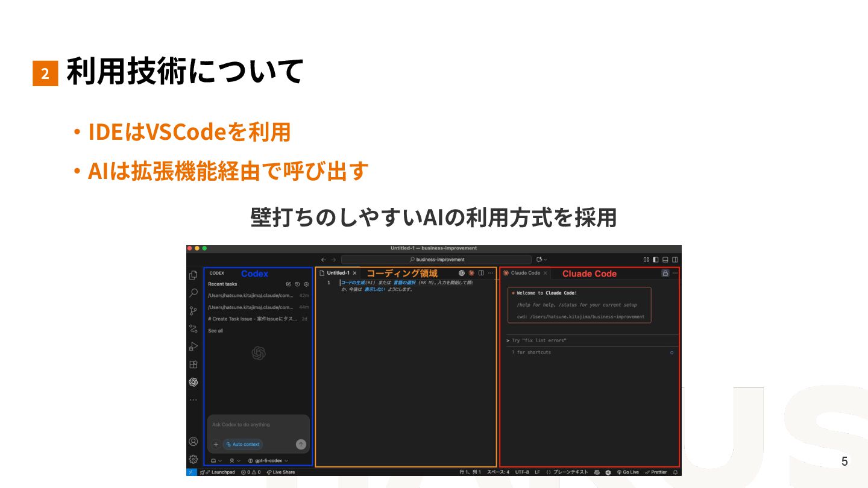Click the 言語の選択 link in the editor hint
This screenshot has height=488, width=868.
point(404,283)
